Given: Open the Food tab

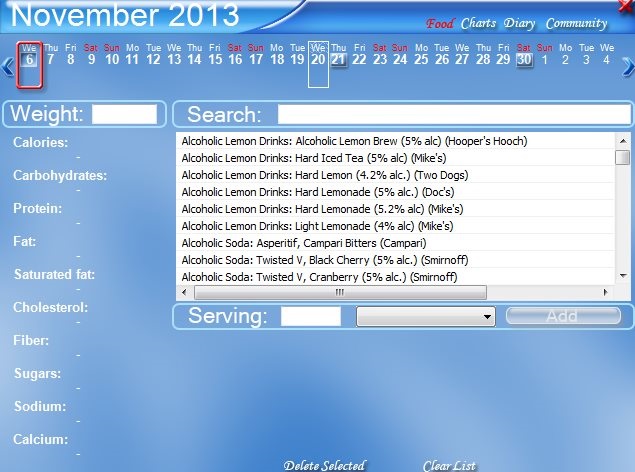Looking at the screenshot, I should point(439,23).
